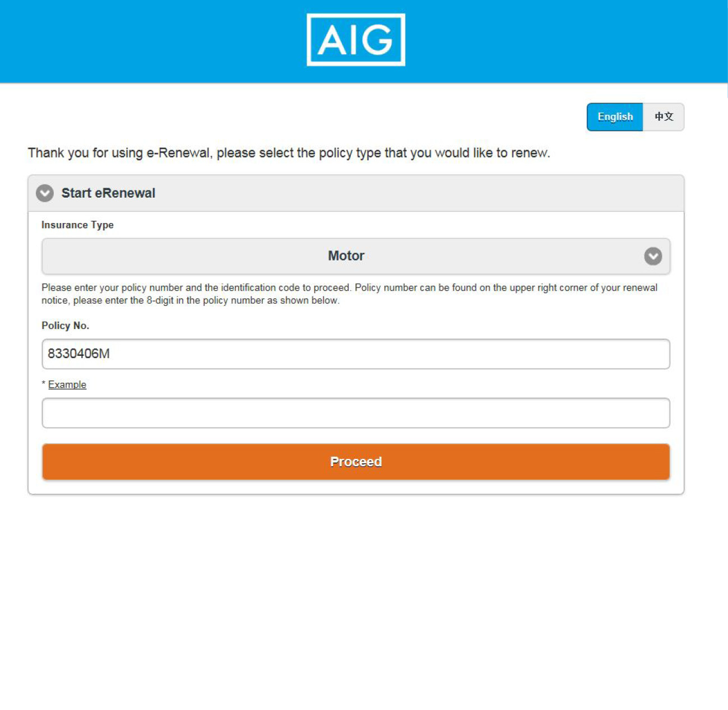
Task: Click the asterisk beside the Example link
Action: coord(44,384)
